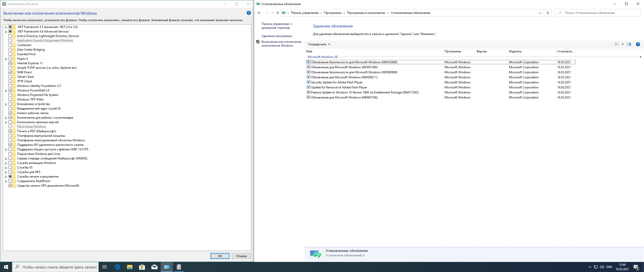Click Включение или отключение компонентов Windows link
This screenshot has height=272, width=644.
click(281, 44)
